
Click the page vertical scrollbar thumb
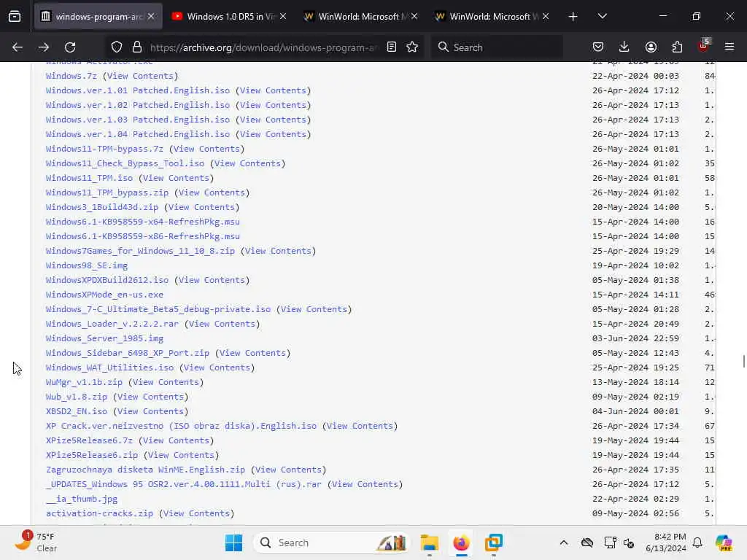pyautogui.click(x=743, y=361)
